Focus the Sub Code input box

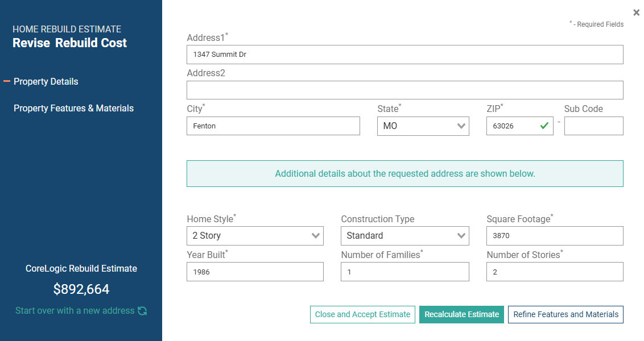tap(594, 126)
